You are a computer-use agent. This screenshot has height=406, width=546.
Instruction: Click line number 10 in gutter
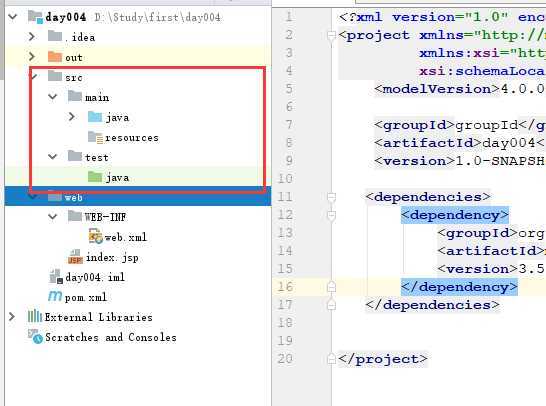coord(285,179)
